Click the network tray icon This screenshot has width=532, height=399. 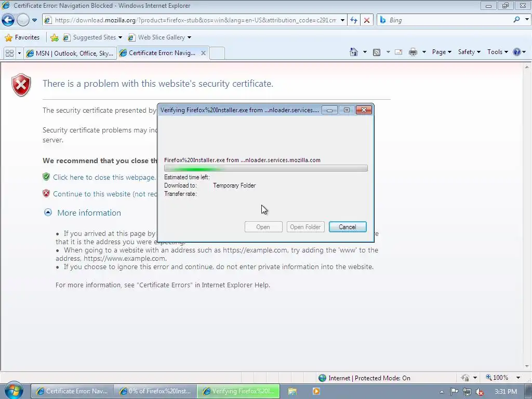tap(467, 392)
